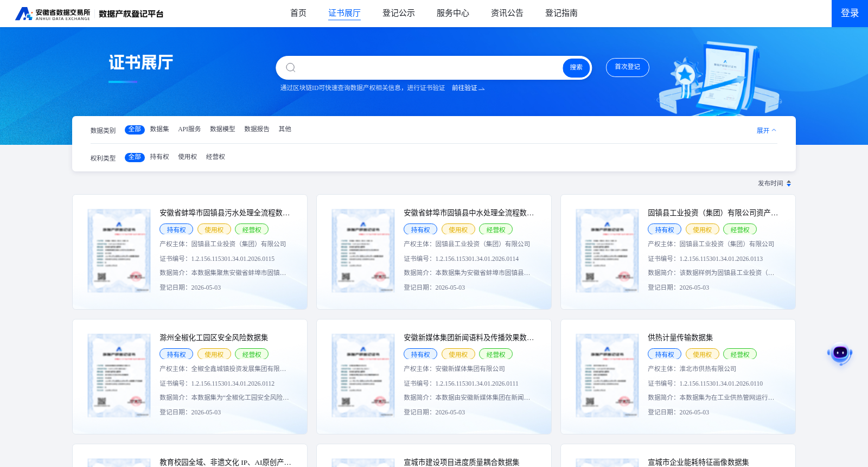Filter data category by 数据集
Screen dimensions: 868x467
(159, 129)
